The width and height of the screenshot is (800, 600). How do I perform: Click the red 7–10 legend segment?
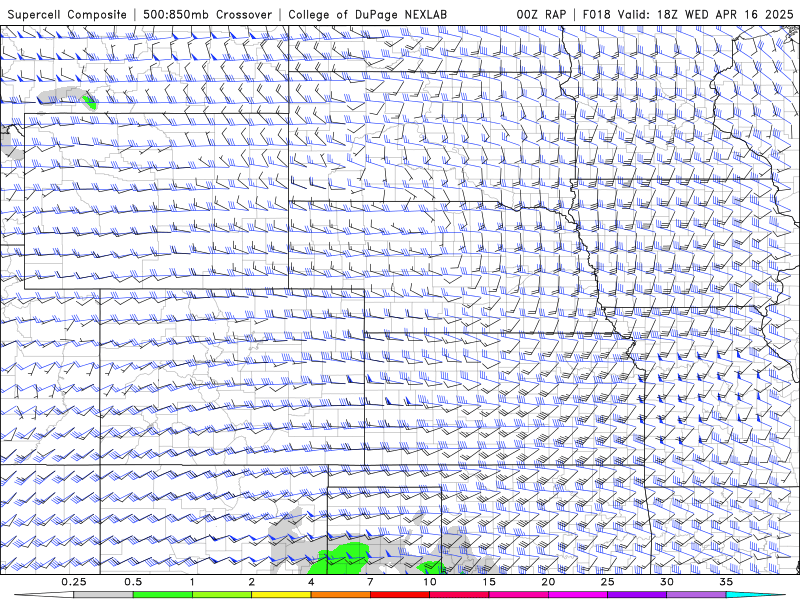coord(399,595)
